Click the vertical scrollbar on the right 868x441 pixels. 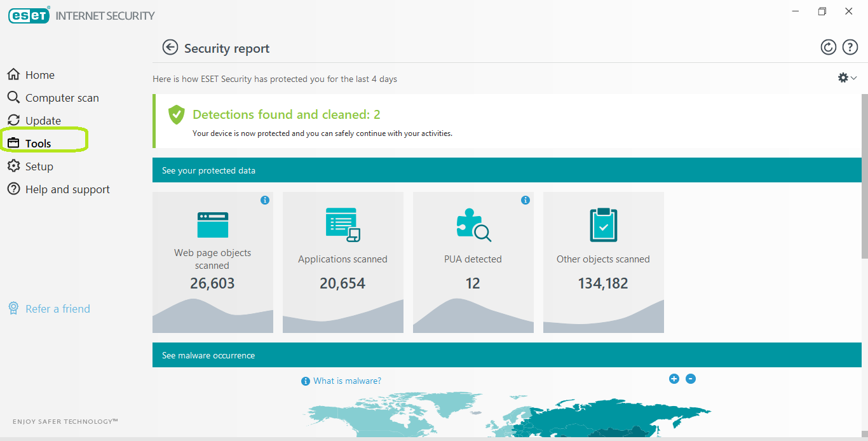point(864,177)
